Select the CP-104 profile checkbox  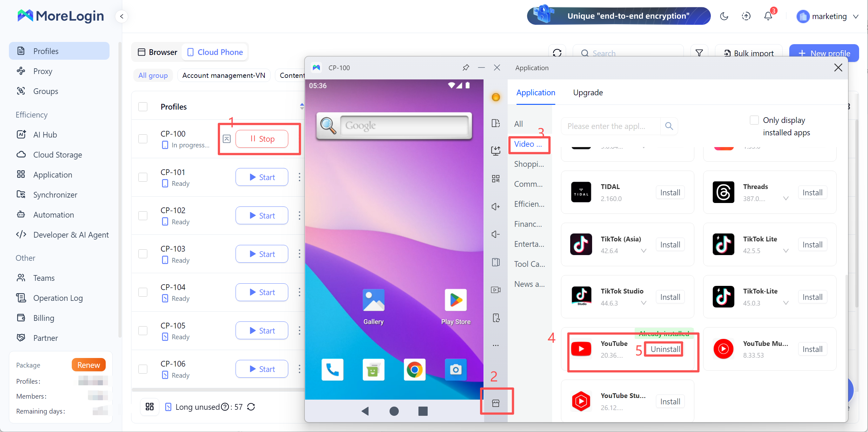pos(143,292)
